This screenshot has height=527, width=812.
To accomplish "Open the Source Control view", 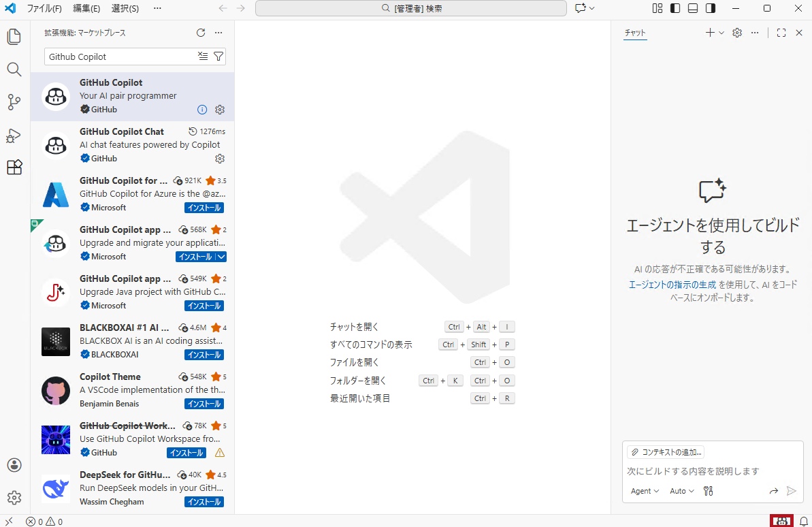I will click(14, 102).
